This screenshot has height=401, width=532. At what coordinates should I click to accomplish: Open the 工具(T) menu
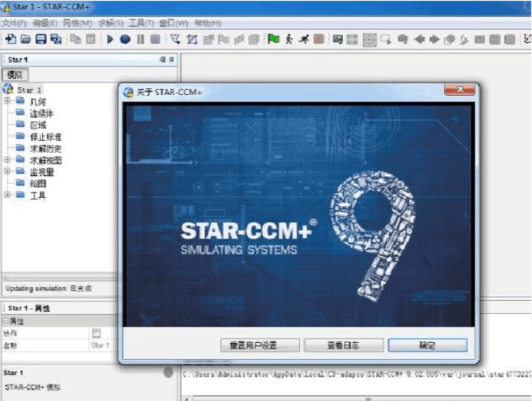[141, 23]
